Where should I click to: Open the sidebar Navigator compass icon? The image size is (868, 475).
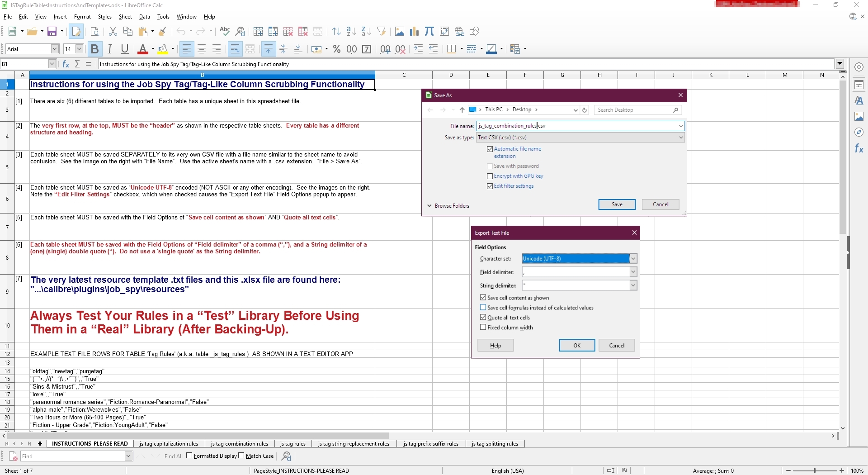click(x=859, y=132)
